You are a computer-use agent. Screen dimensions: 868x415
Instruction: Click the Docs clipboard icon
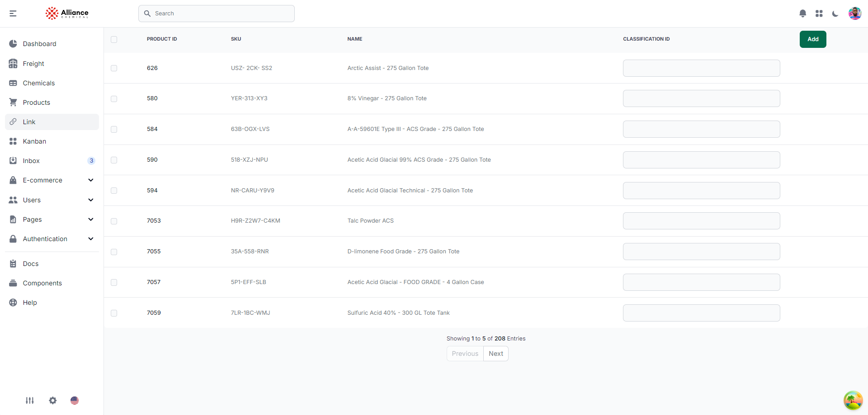(x=13, y=264)
